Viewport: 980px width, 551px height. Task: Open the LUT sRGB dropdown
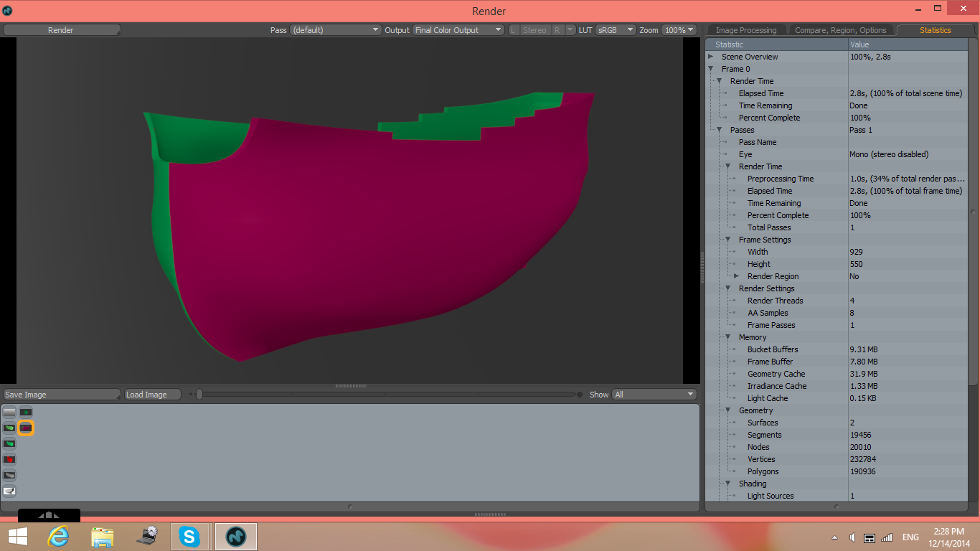pos(616,30)
